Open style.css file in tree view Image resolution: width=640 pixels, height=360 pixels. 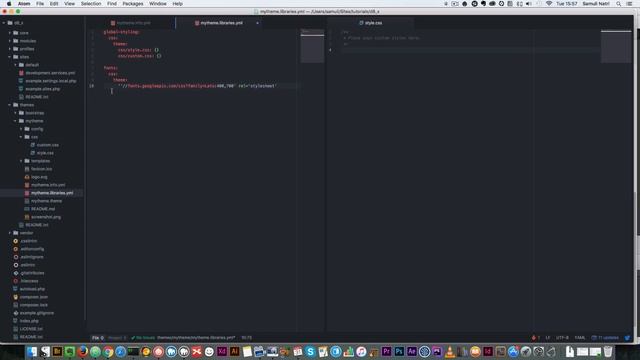pyautogui.click(x=45, y=153)
